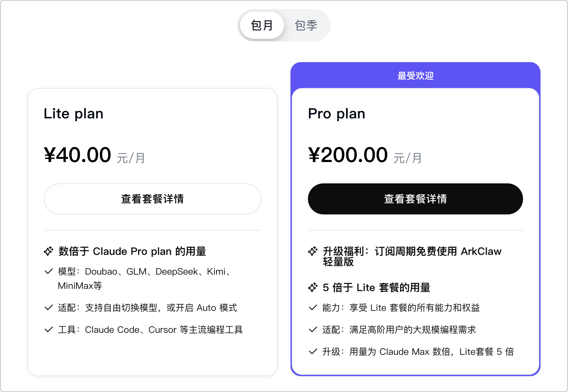Click the 数倍于 Claude Pro plan 的用量 heading
Screen dimensions: 568x392
pyautogui.click(x=132, y=251)
